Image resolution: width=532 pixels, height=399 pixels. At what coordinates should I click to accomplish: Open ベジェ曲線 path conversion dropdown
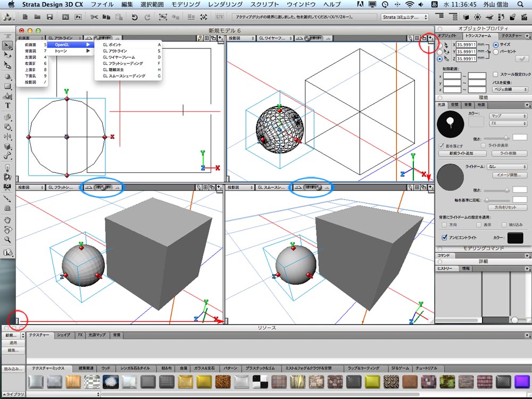tap(510, 89)
